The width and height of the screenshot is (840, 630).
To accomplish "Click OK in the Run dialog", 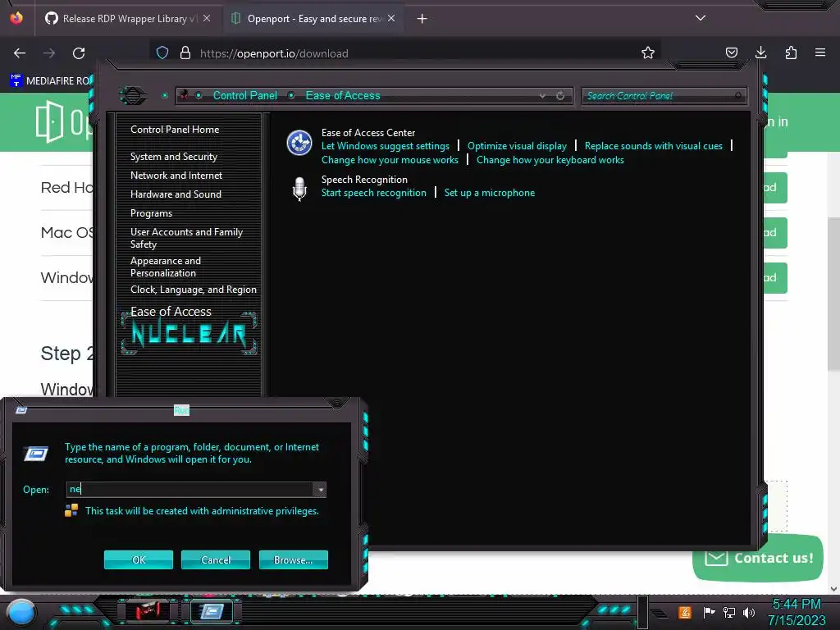I will (x=139, y=559).
